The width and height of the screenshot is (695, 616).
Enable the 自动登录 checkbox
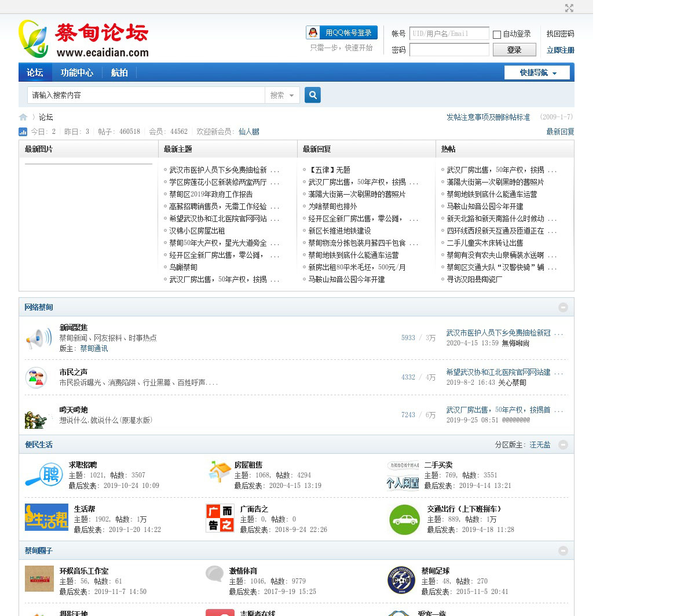tap(497, 35)
